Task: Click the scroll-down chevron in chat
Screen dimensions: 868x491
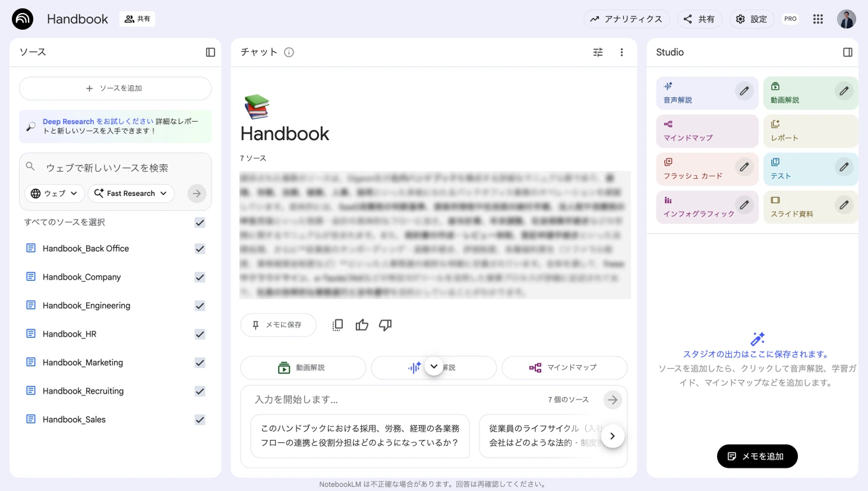Action: pos(434,366)
